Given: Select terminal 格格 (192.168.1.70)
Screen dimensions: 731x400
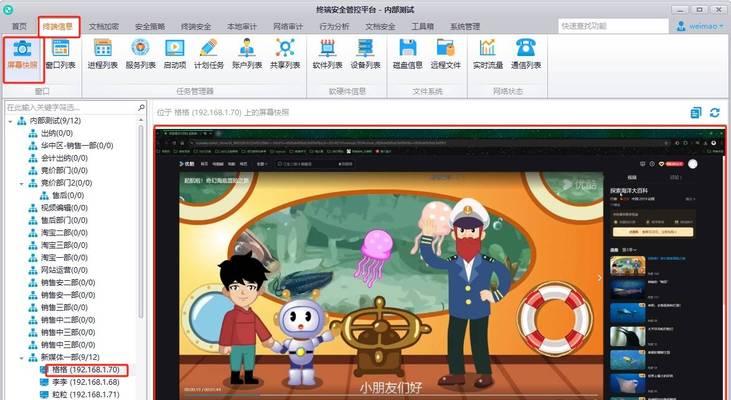Looking at the screenshot, I should point(85,370).
